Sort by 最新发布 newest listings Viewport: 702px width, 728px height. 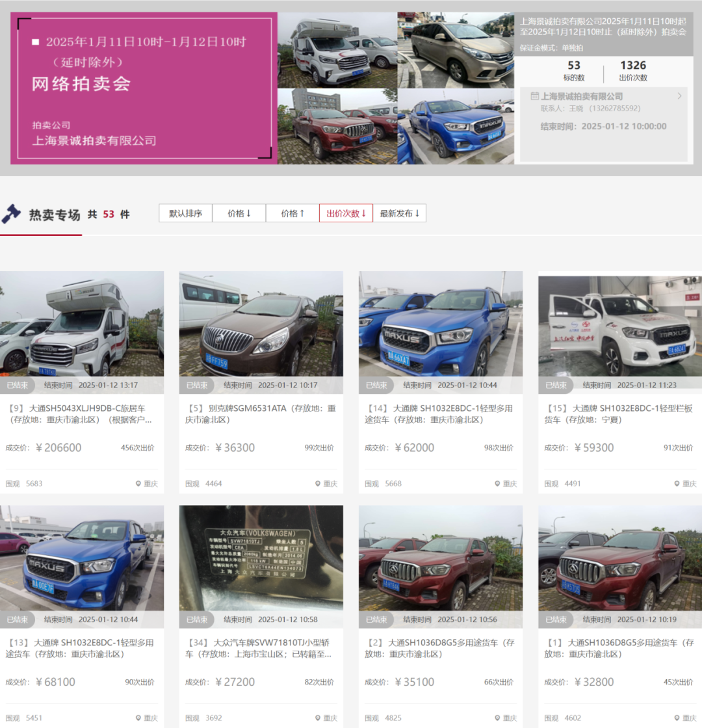pos(399,213)
